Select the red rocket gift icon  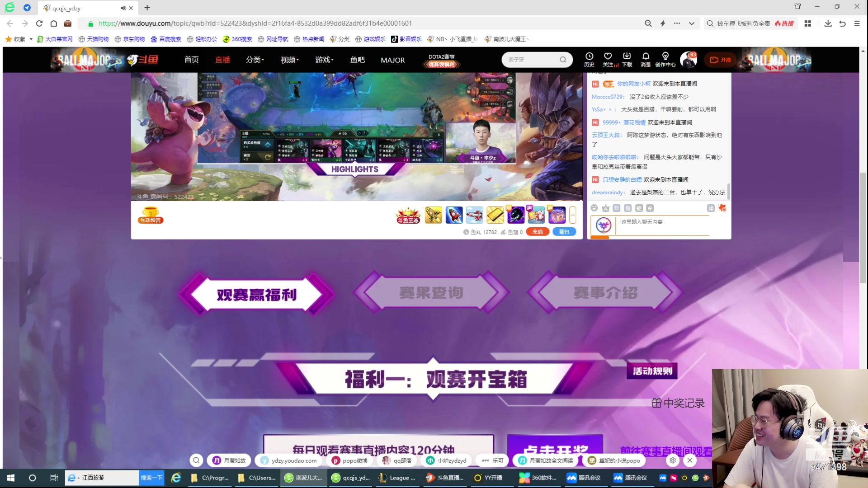[453, 215]
